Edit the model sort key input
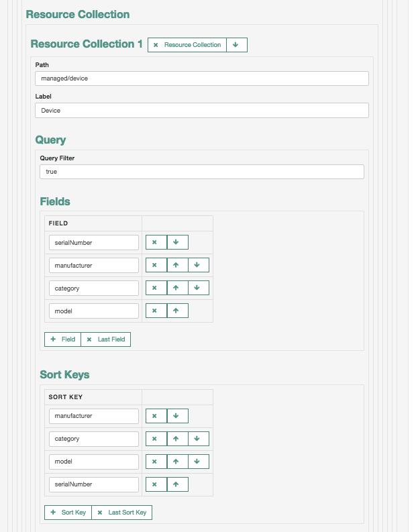Viewport: 416px width, 532px height. coord(94,462)
